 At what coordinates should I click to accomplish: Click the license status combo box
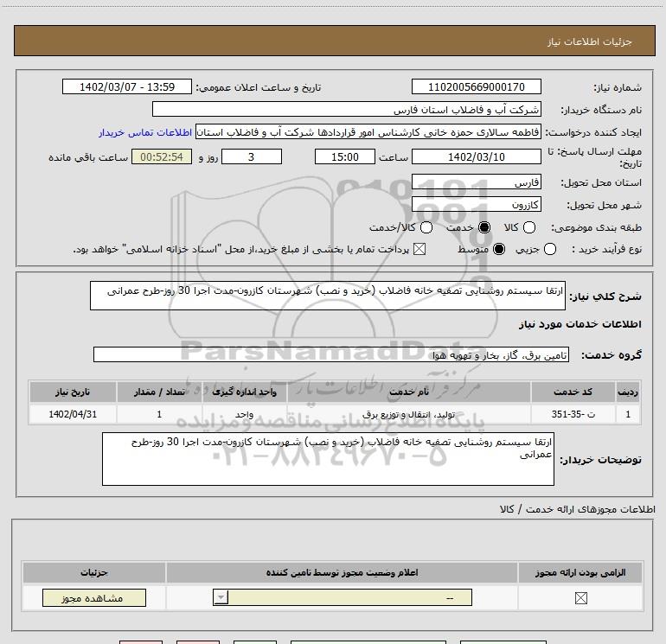pos(343,597)
